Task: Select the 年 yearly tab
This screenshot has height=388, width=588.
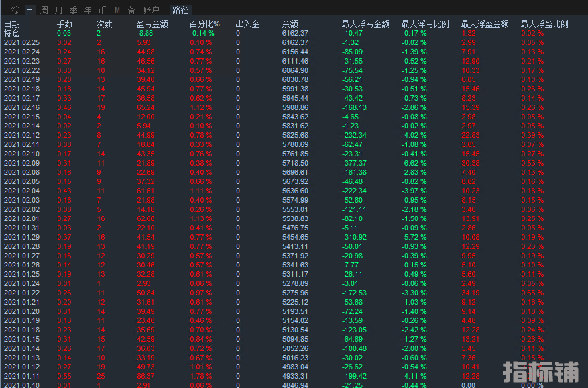Action: pyautogui.click(x=88, y=10)
